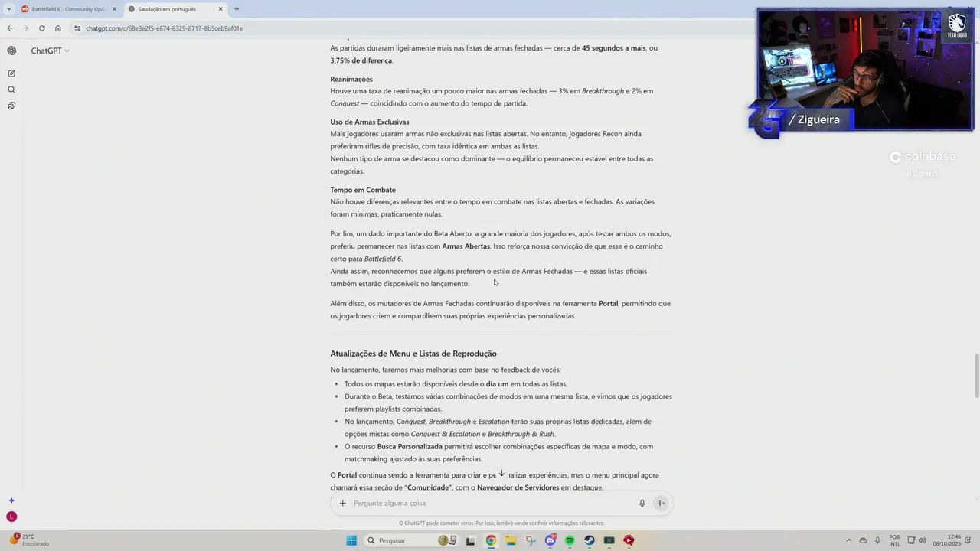
Task: Click the 'Tempo em Combate' subheading
Action: tap(363, 190)
